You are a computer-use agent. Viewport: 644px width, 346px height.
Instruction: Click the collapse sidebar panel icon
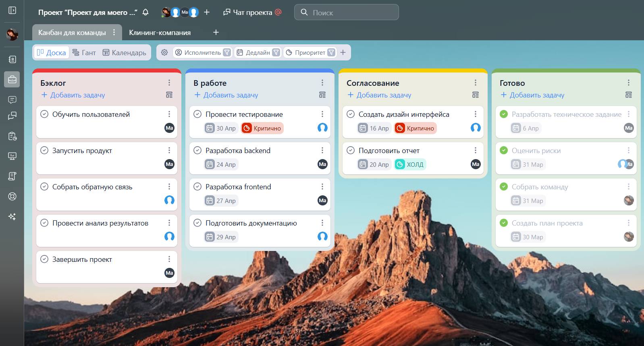pos(12,10)
